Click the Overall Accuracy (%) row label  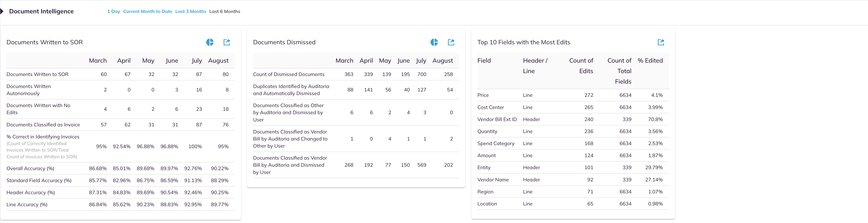pyautogui.click(x=30, y=168)
